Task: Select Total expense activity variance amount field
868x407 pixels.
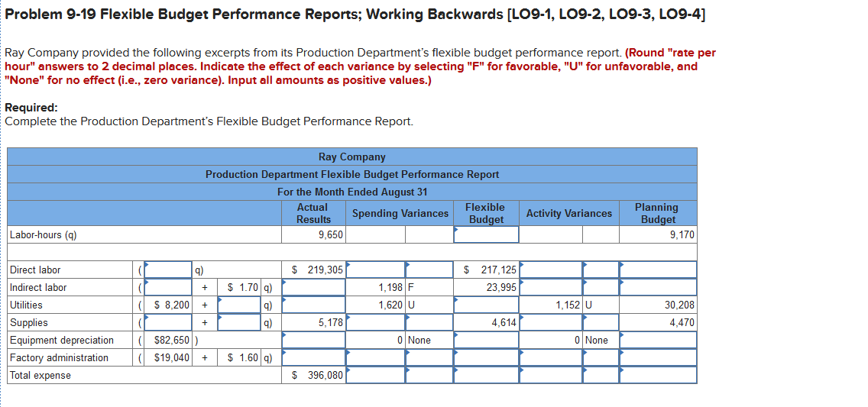Action: click(x=551, y=376)
